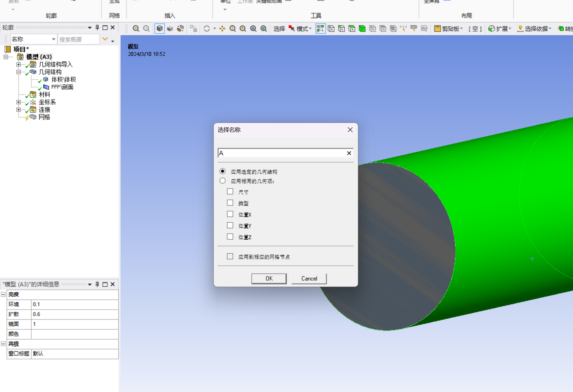This screenshot has height=392, width=573.
Task: Click the first magnifier after the pan tool
Action: click(233, 29)
